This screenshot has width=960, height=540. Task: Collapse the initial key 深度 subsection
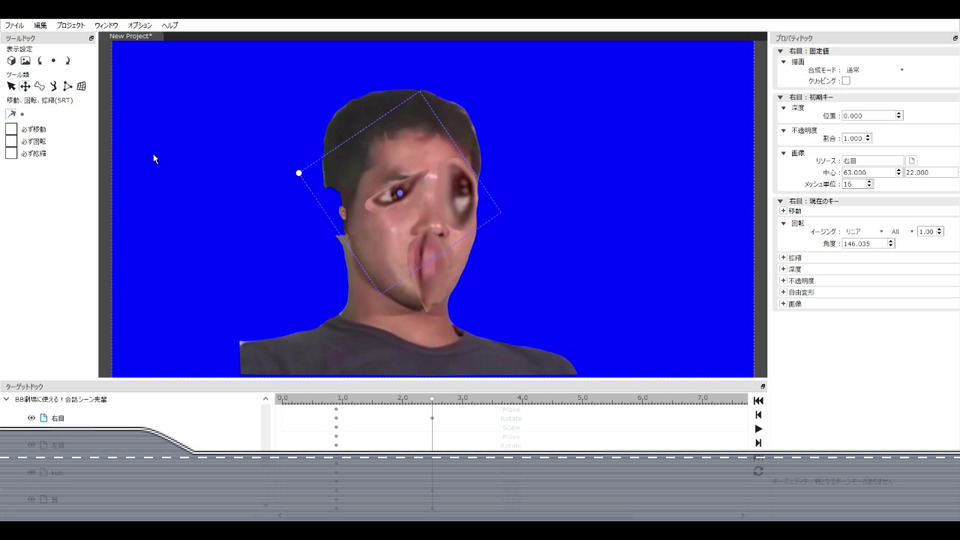(784, 108)
